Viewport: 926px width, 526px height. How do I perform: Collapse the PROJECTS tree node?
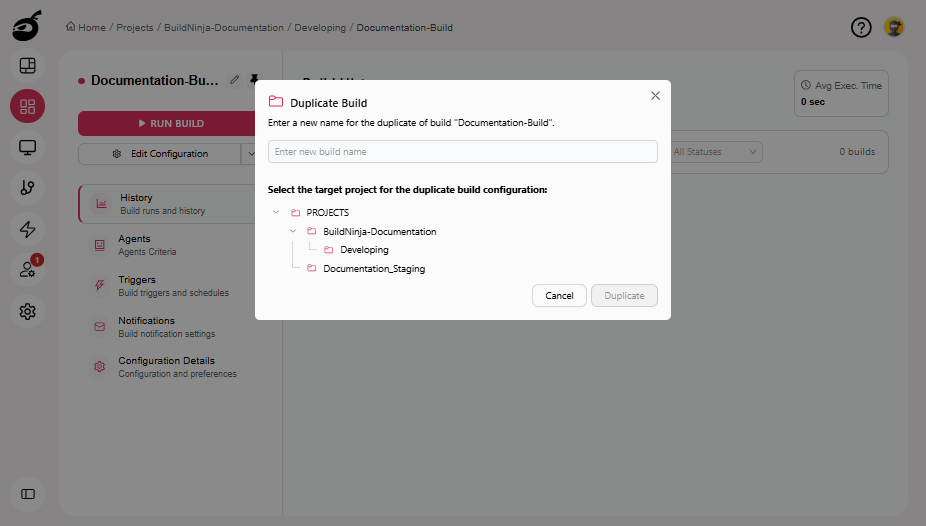pos(276,212)
